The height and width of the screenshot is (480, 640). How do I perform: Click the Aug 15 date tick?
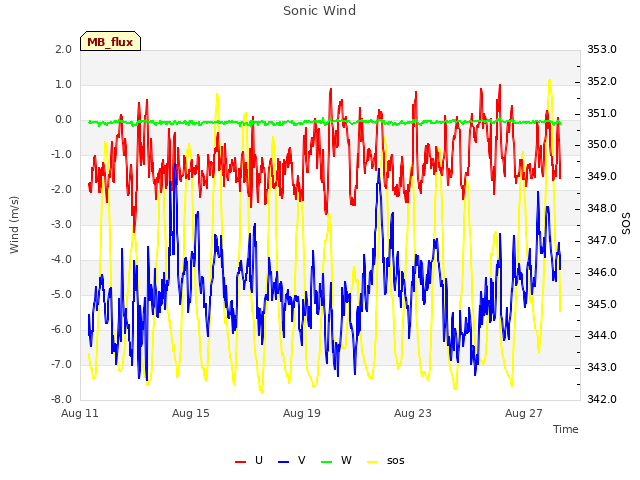coord(191,413)
